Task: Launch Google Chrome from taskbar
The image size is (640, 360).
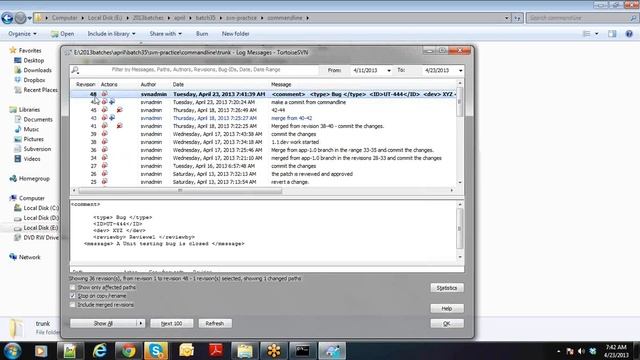Action: pyautogui.click(x=128, y=351)
